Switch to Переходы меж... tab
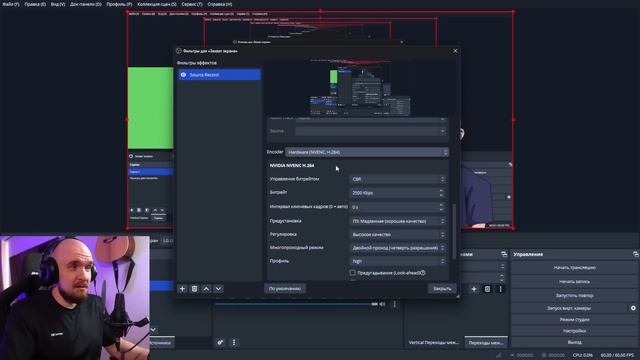 pyautogui.click(x=486, y=342)
